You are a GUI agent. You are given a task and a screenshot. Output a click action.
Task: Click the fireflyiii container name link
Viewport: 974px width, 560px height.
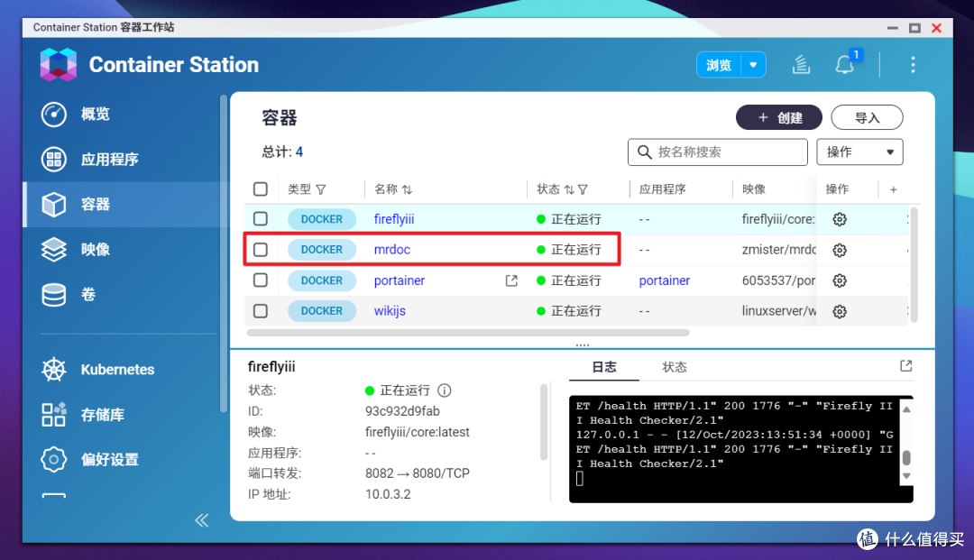[x=394, y=218]
